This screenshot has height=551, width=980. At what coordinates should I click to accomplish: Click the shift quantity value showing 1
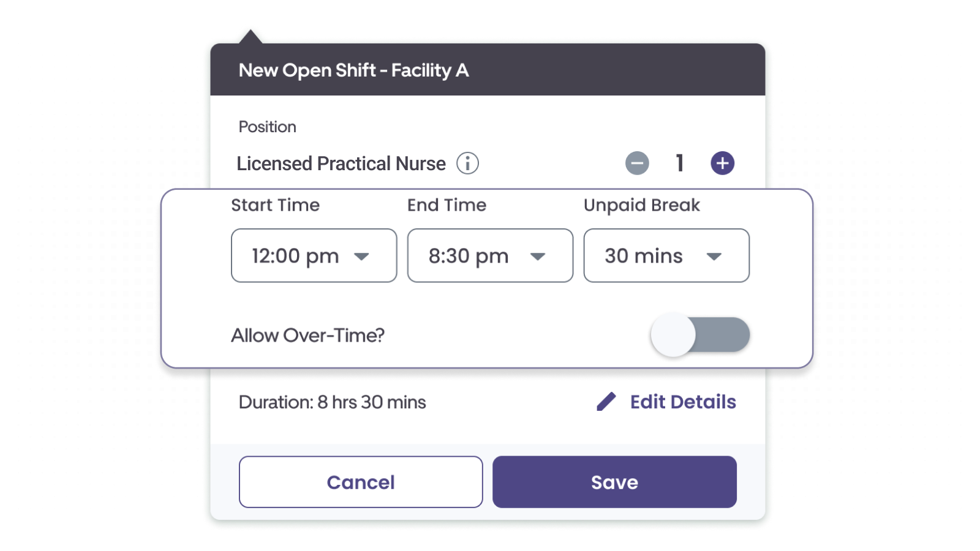[679, 163]
